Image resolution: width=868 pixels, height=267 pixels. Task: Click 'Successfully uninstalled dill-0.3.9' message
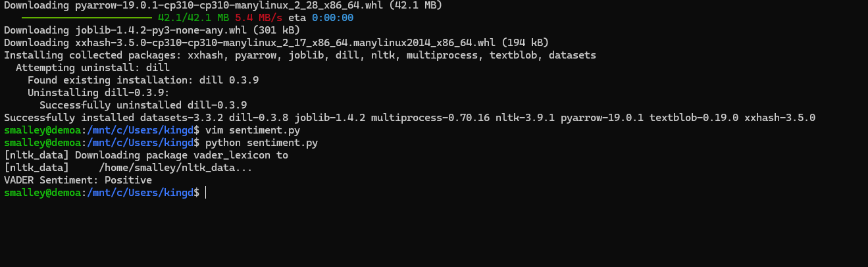tap(143, 105)
